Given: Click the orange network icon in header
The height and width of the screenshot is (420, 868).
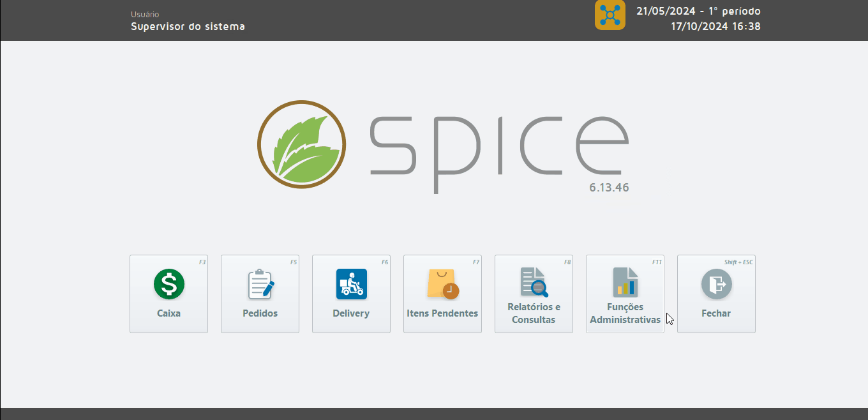Looking at the screenshot, I should [610, 15].
